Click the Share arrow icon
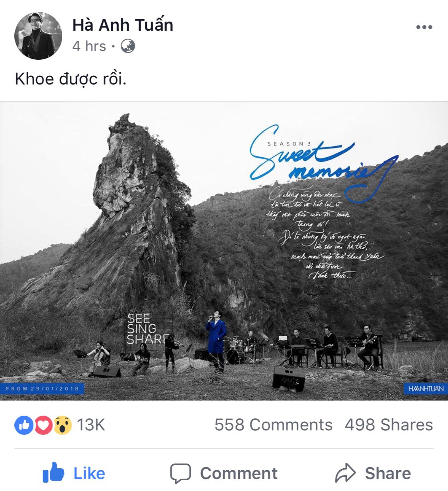 point(345,473)
